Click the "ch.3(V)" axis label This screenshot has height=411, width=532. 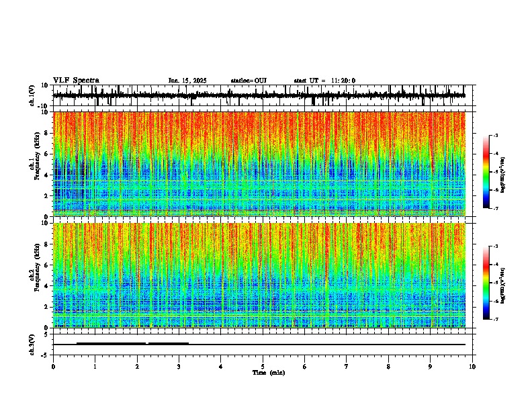coord(32,345)
